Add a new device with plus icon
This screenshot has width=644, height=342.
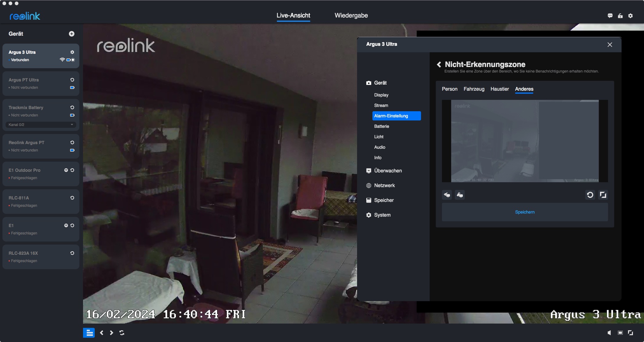72,34
